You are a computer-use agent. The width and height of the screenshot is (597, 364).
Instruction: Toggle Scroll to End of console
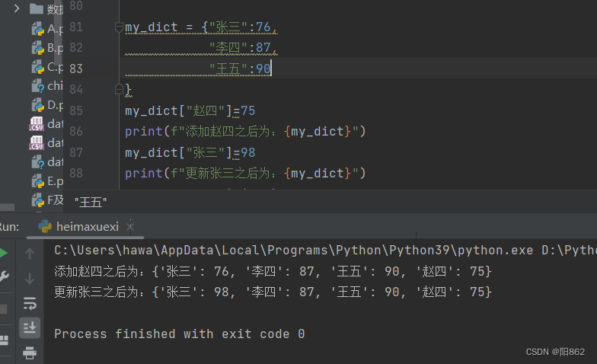click(x=30, y=327)
